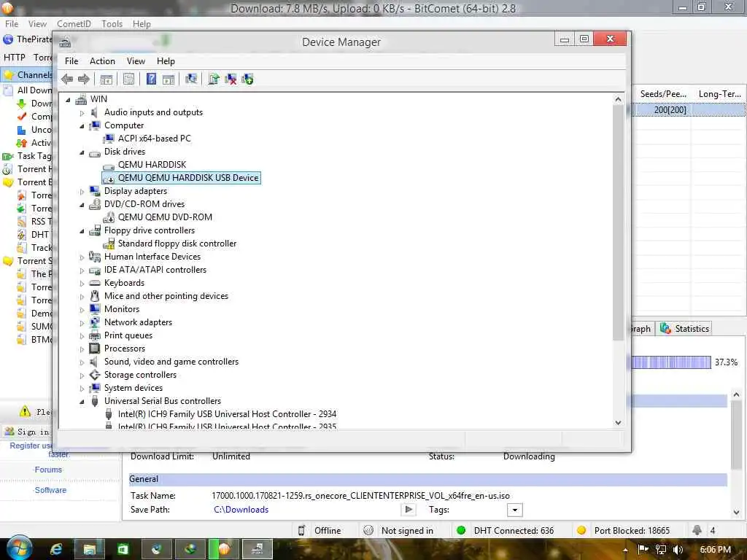
Task: Click the Back arrow in Device Manager toolbar
Action: (67, 79)
